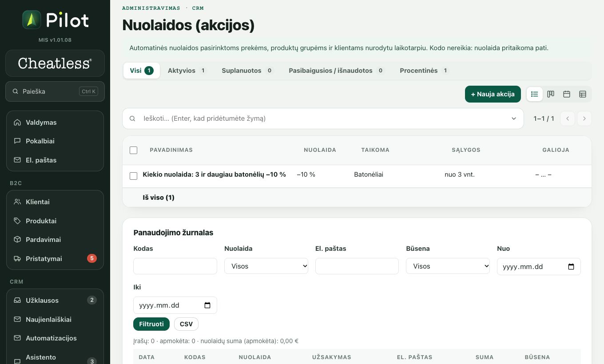This screenshot has height=364, width=604.
Task: Open the Procentinės tab
Action: (x=424, y=71)
